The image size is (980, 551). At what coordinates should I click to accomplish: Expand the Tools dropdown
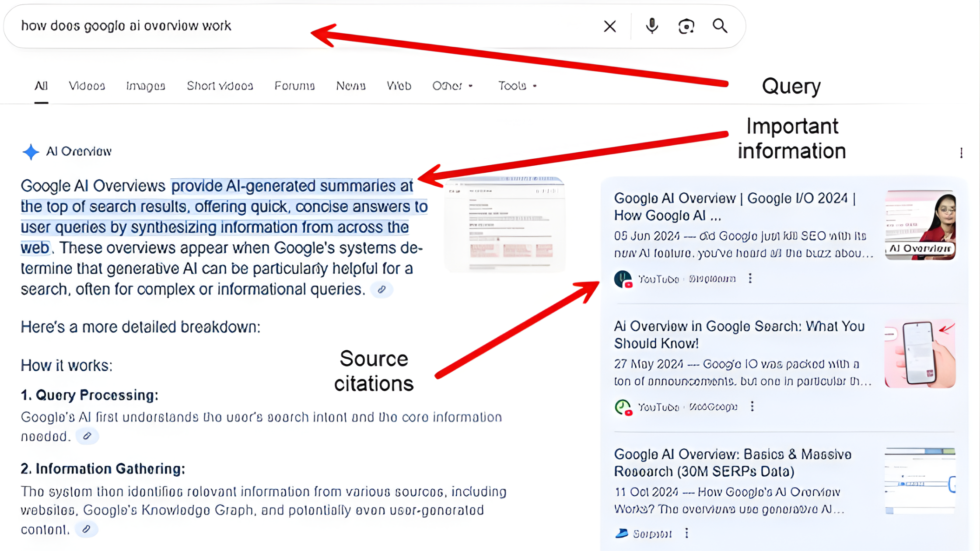pyautogui.click(x=517, y=86)
